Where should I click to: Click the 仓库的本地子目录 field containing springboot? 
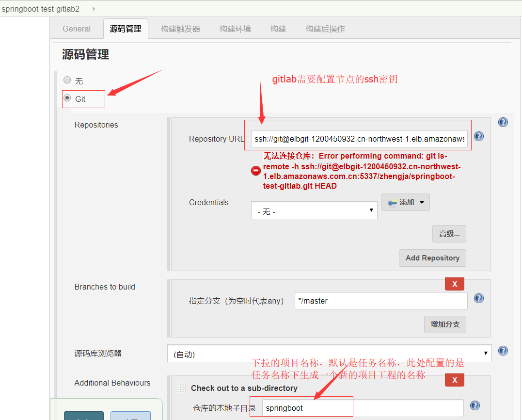click(x=363, y=408)
